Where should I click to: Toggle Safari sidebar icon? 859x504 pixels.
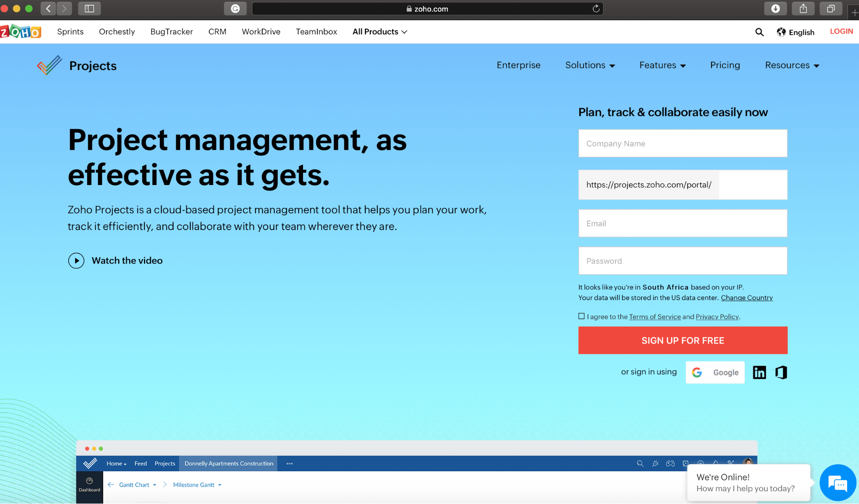pos(89,9)
